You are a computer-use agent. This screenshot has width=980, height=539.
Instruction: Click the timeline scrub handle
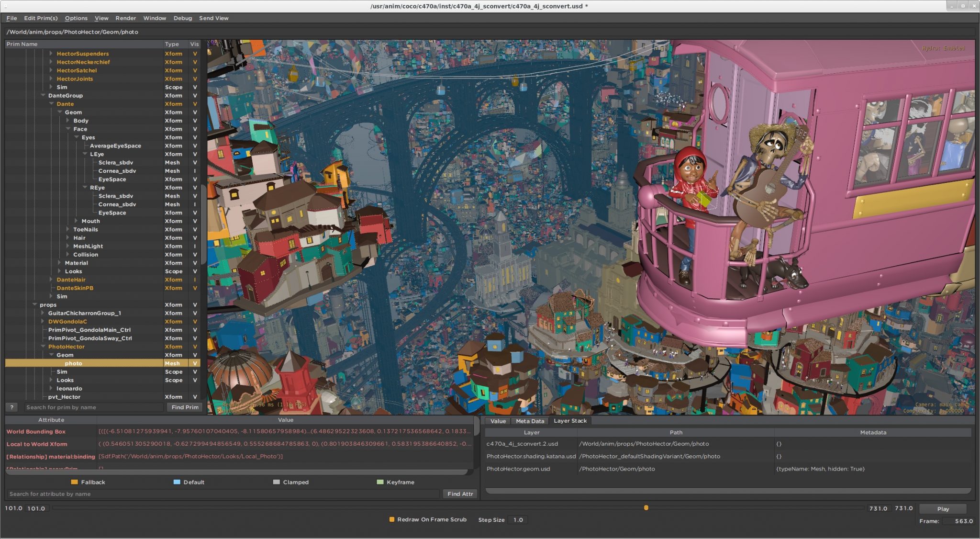coord(647,508)
